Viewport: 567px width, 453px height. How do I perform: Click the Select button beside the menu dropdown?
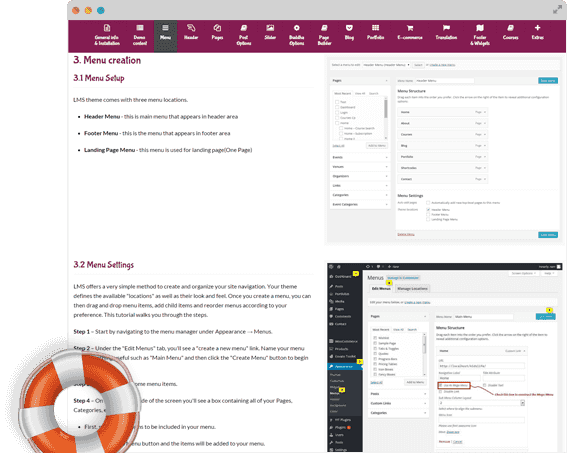[x=418, y=65]
